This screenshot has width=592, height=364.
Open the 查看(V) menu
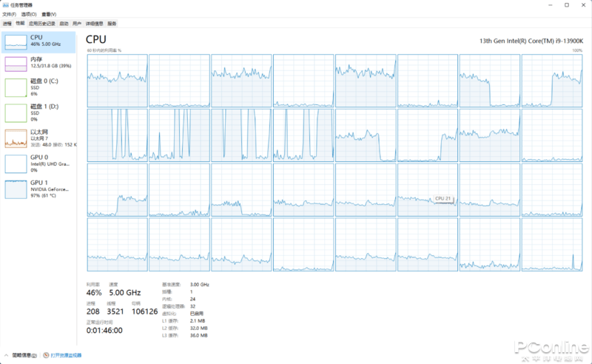pyautogui.click(x=49, y=14)
